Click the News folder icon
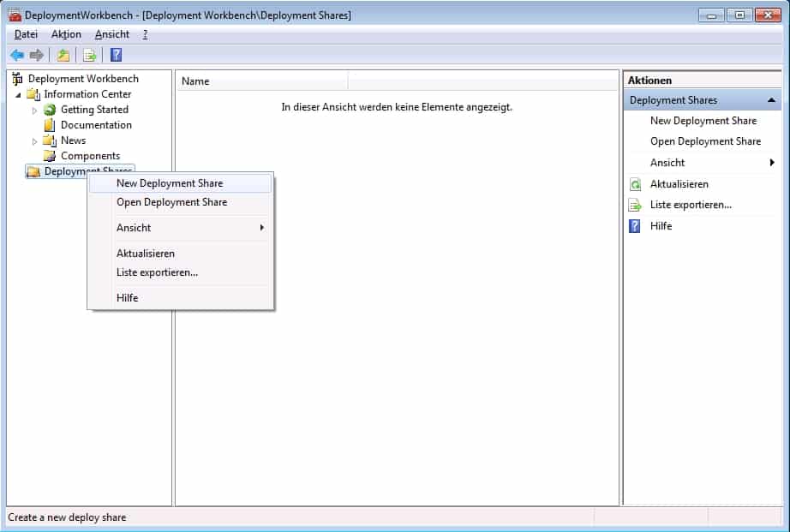Viewport: 790px width, 532px height. (x=50, y=140)
